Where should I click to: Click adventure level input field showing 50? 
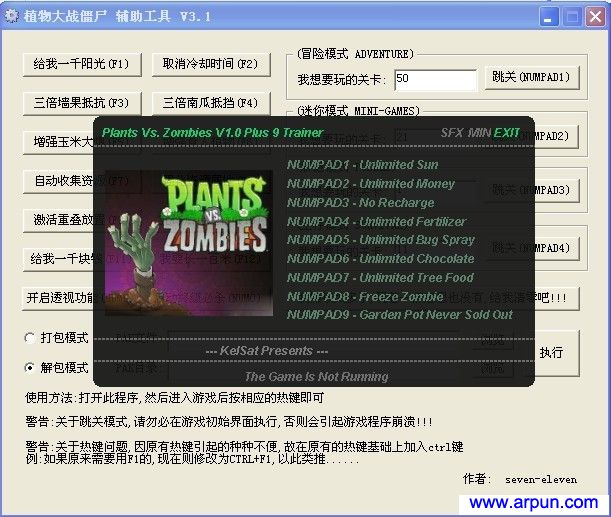(x=436, y=80)
